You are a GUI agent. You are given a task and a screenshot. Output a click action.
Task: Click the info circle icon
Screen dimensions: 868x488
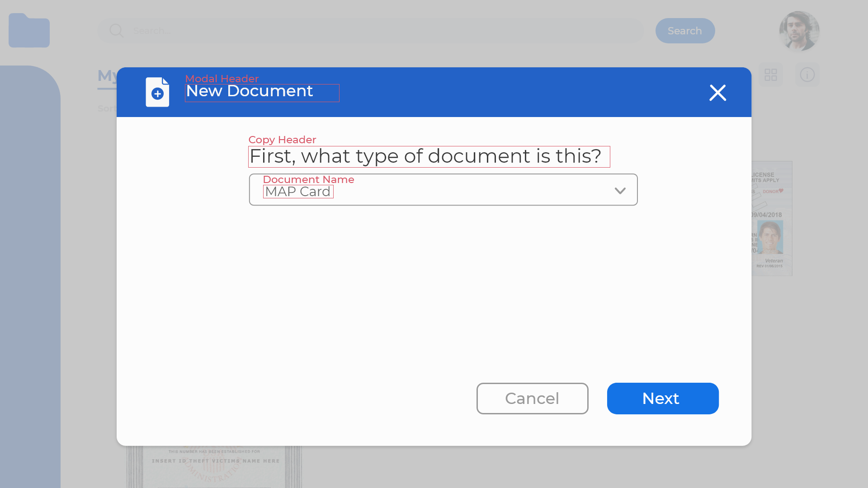807,75
